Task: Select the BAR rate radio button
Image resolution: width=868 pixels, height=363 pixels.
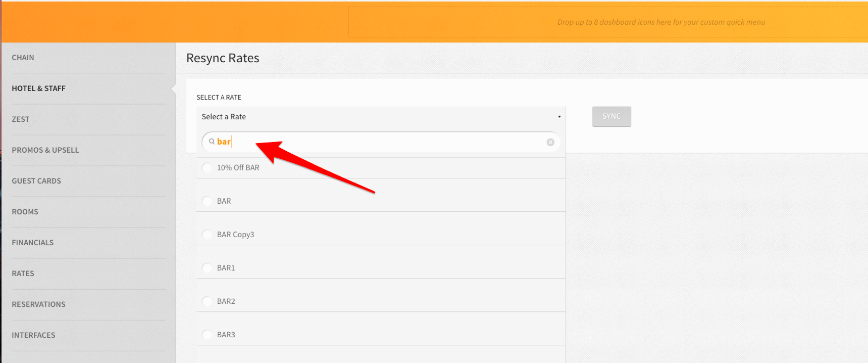Action: 207,201
